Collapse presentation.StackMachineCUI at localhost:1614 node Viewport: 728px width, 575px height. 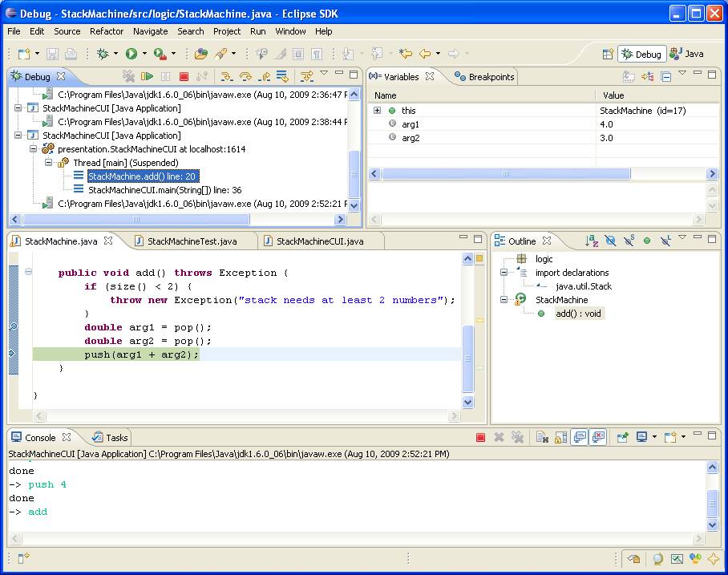click(33, 149)
